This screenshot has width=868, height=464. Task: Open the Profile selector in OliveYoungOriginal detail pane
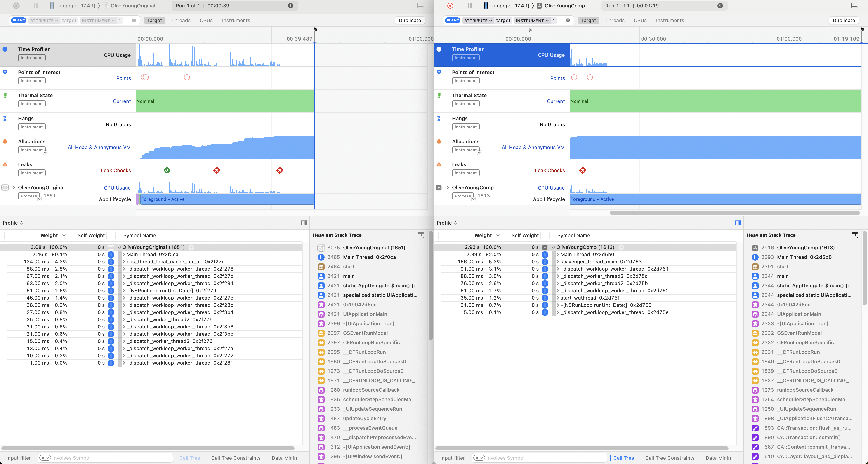(x=13, y=223)
